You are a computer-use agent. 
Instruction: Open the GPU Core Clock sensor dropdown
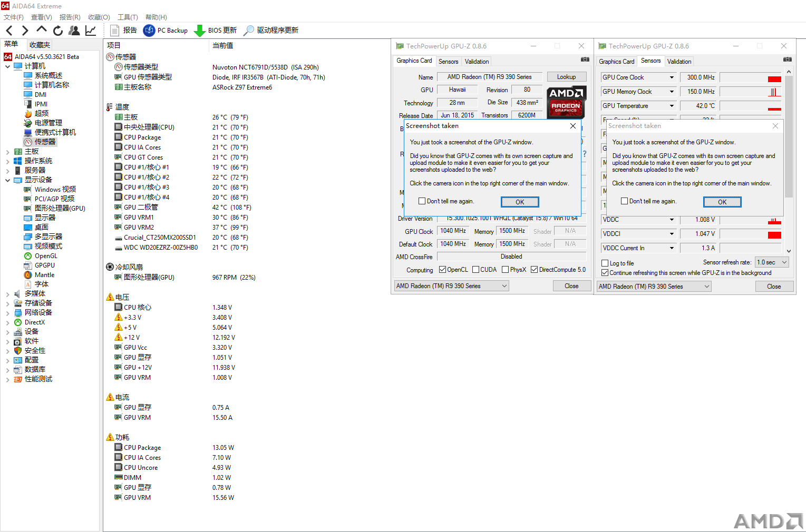coord(672,77)
